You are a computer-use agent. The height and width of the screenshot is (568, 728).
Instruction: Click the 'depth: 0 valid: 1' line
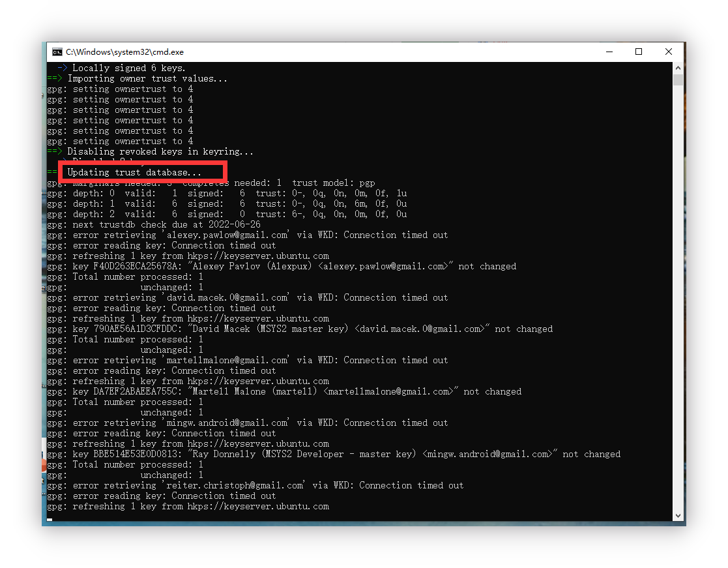[227, 193]
